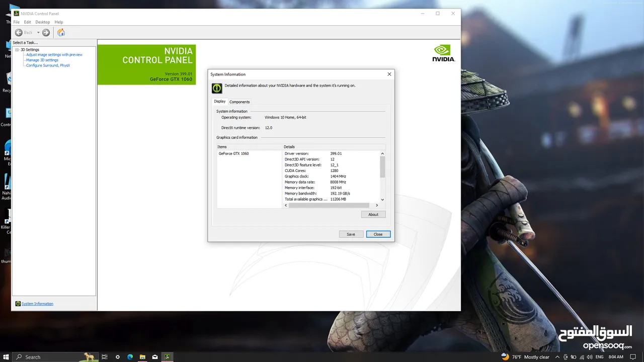Click the battery tray icon
This screenshot has width=644, height=362.
pyautogui.click(x=574, y=357)
